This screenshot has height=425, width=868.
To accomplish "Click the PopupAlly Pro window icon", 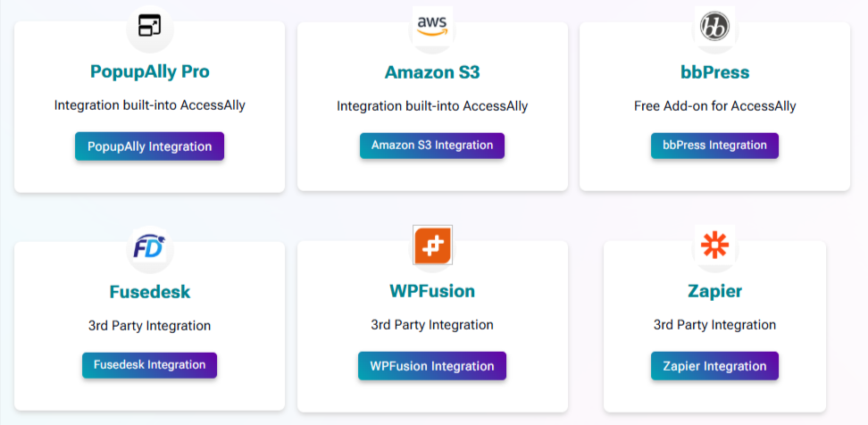I will tap(149, 26).
